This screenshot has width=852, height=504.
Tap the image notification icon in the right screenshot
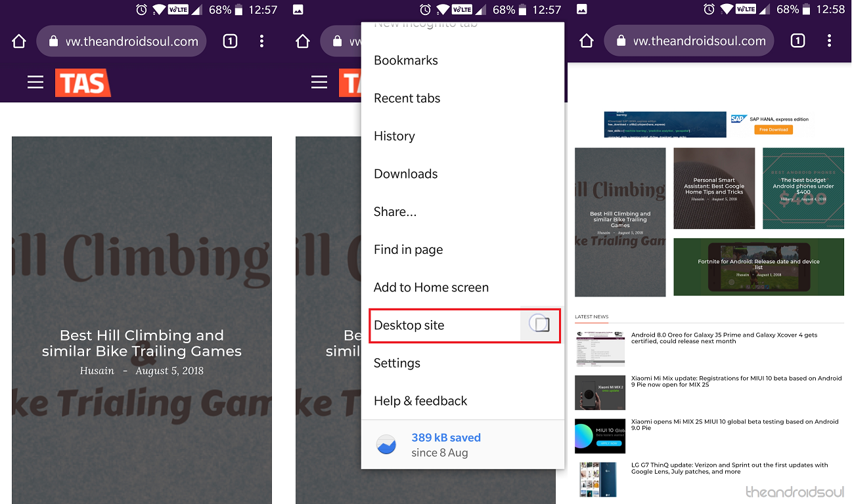581,10
